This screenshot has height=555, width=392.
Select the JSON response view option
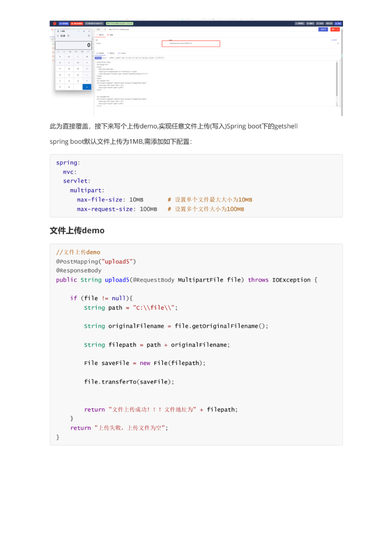tap(111, 58)
